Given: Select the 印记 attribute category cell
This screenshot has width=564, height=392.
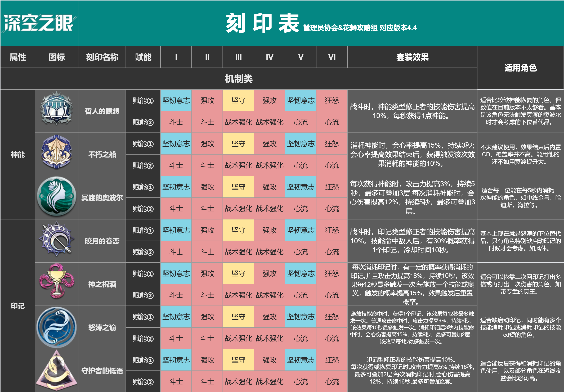Looking at the screenshot, I should click(18, 306).
